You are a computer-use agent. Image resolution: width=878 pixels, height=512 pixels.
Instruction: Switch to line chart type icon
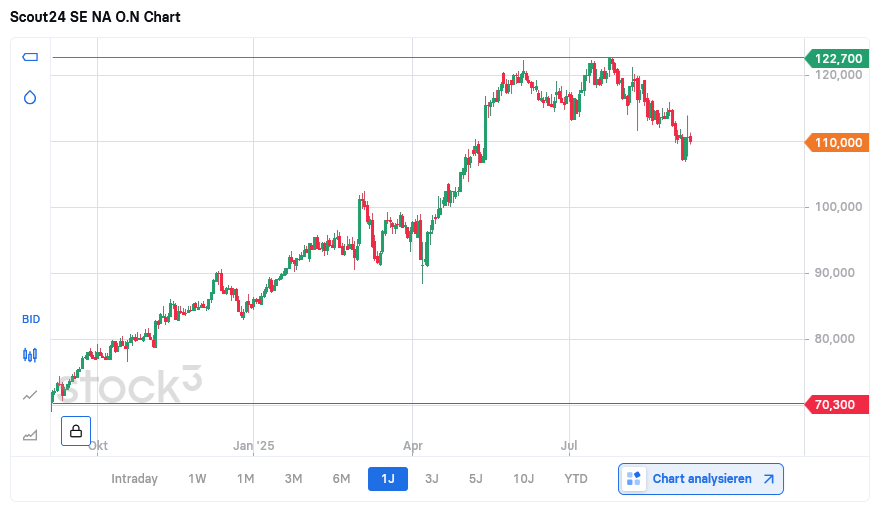(30, 395)
